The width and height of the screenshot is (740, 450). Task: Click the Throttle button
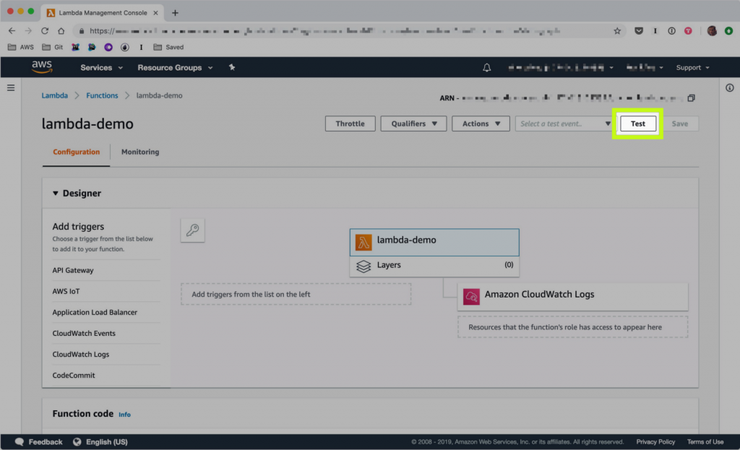350,124
